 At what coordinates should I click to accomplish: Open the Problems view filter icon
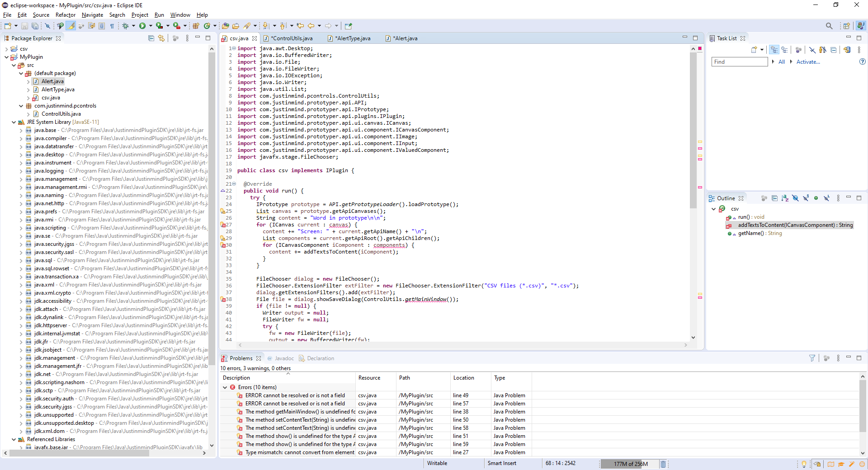[812, 358]
